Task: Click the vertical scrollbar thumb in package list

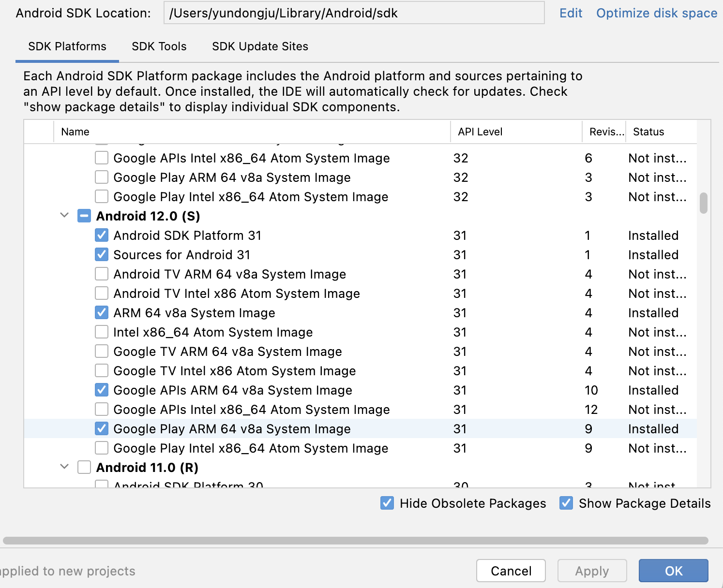Action: 704,203
